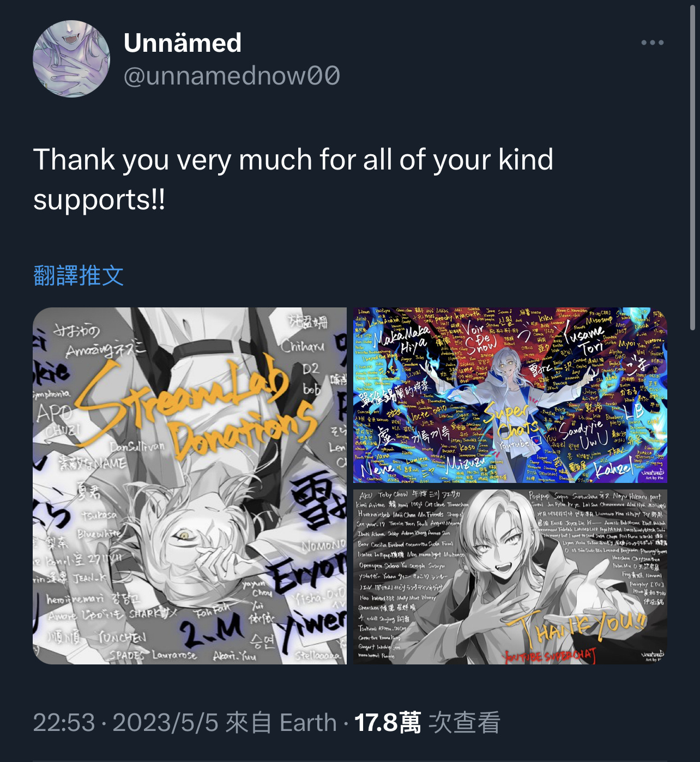This screenshot has height=762, width=700.
Task: Click the 來自 source prefix text
Action: (249, 723)
